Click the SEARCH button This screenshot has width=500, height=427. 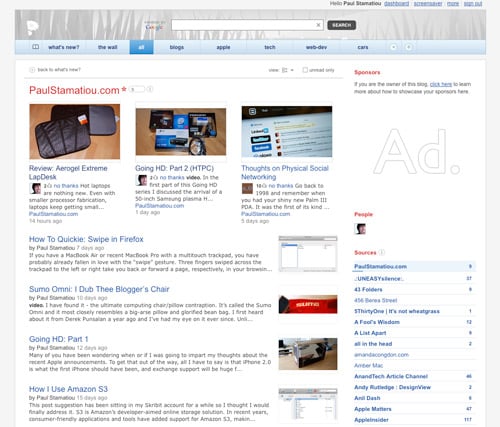342,25
